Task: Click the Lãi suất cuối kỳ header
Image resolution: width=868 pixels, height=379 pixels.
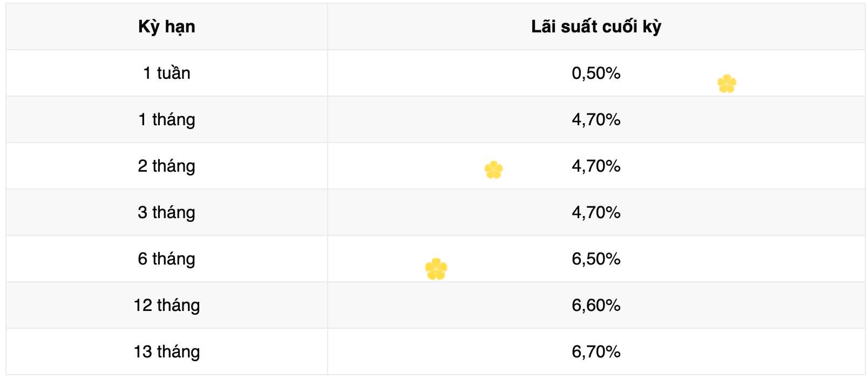Action: (x=596, y=26)
